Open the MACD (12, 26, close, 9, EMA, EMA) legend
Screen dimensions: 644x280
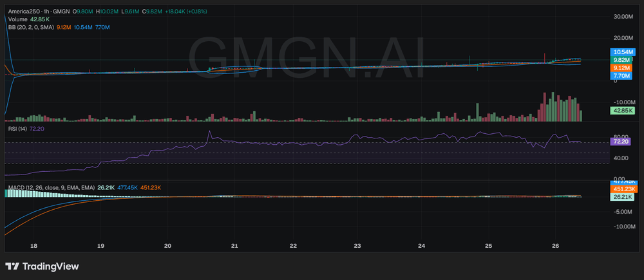pyautogui.click(x=52, y=187)
